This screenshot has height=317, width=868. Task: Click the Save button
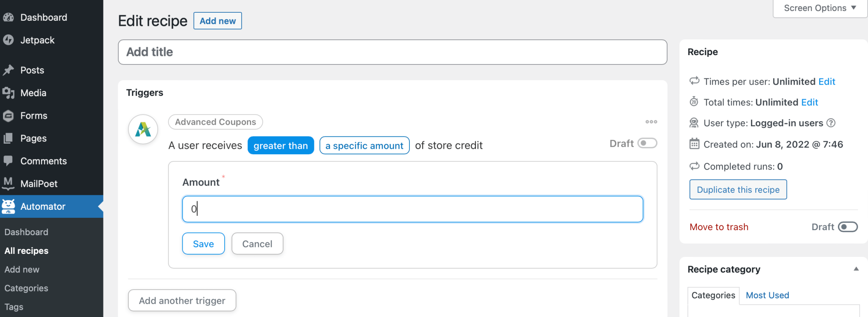tap(203, 244)
